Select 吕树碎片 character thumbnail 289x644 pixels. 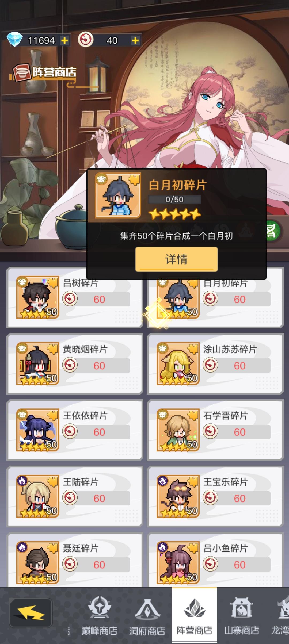pyautogui.click(x=37, y=298)
